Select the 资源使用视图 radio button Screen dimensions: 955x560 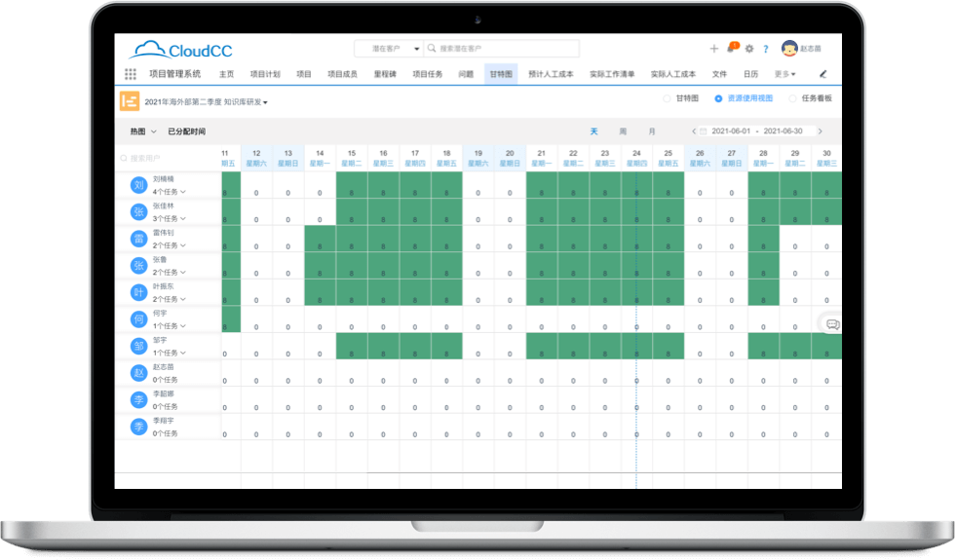tap(718, 98)
